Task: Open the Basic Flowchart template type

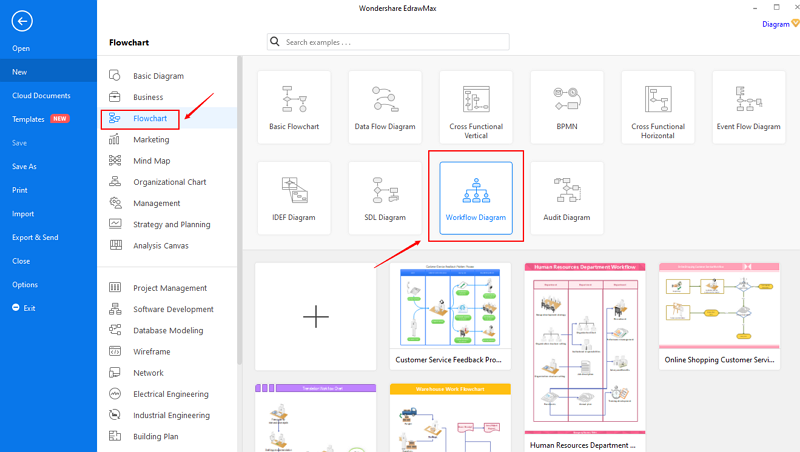Action: (x=294, y=107)
